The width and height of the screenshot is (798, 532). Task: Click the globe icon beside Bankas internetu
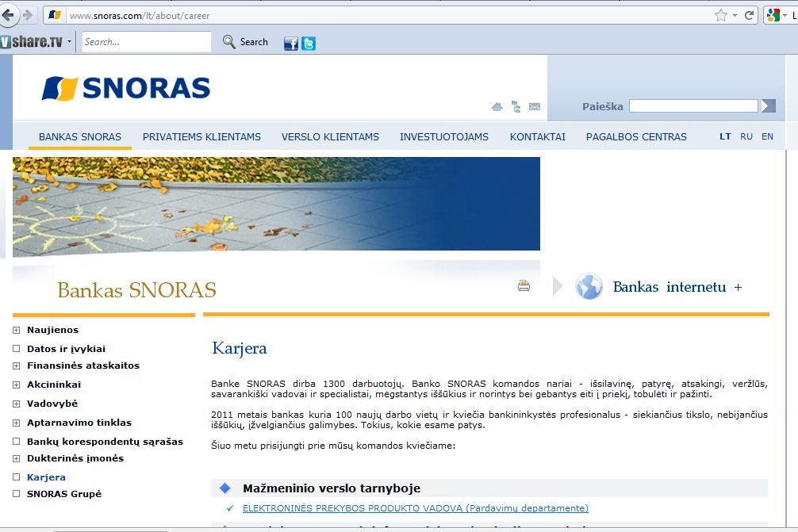[589, 286]
